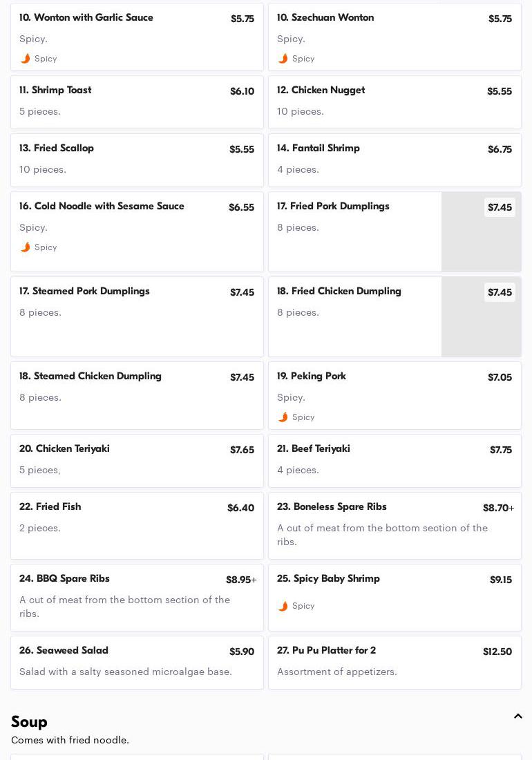Open the Seaweed Salad item
Viewport: 532px width, 760px height.
137,663
